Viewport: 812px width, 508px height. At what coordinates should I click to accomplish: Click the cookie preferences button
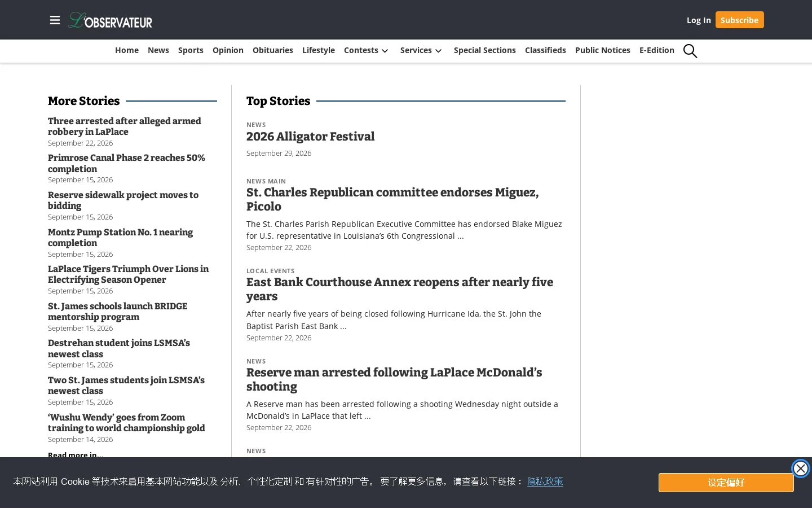(726, 483)
